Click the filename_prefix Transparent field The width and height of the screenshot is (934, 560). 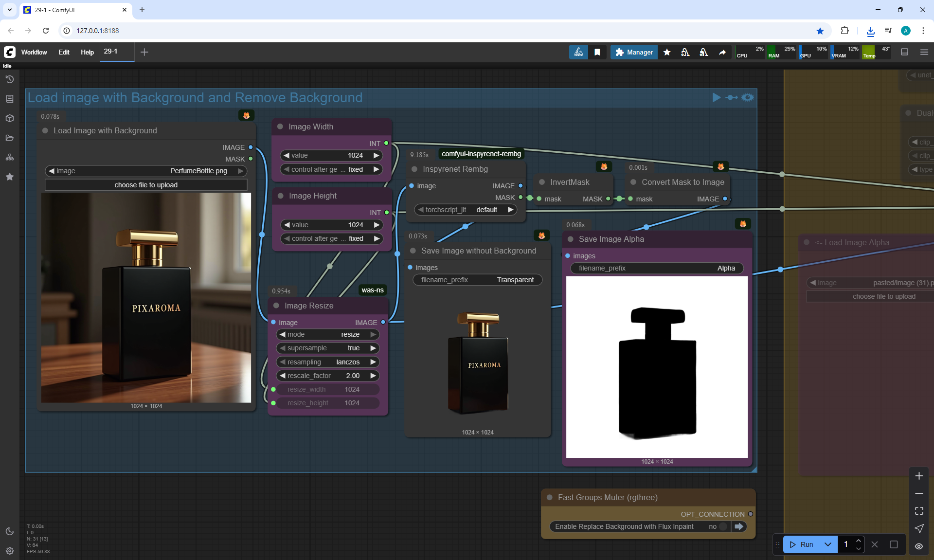point(477,280)
